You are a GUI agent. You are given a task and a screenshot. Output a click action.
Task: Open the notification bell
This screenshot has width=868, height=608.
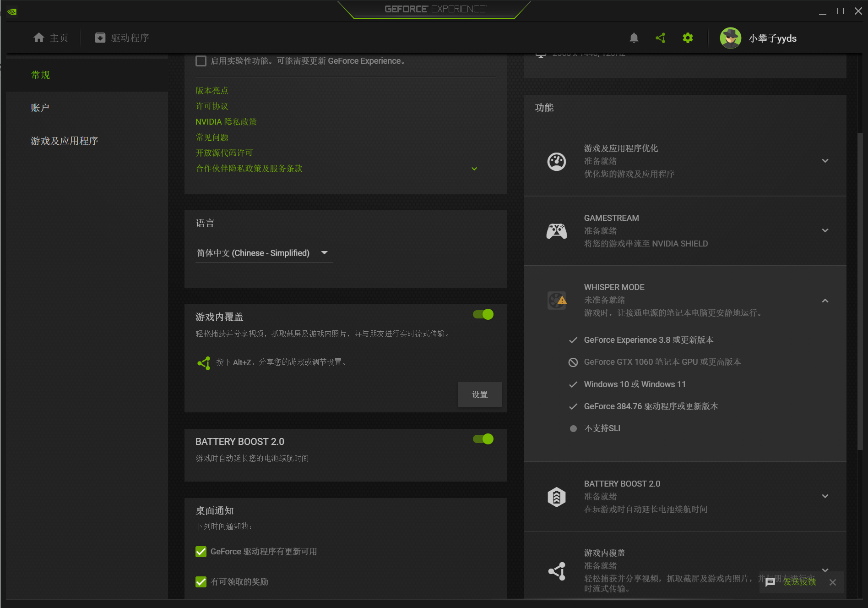click(634, 38)
